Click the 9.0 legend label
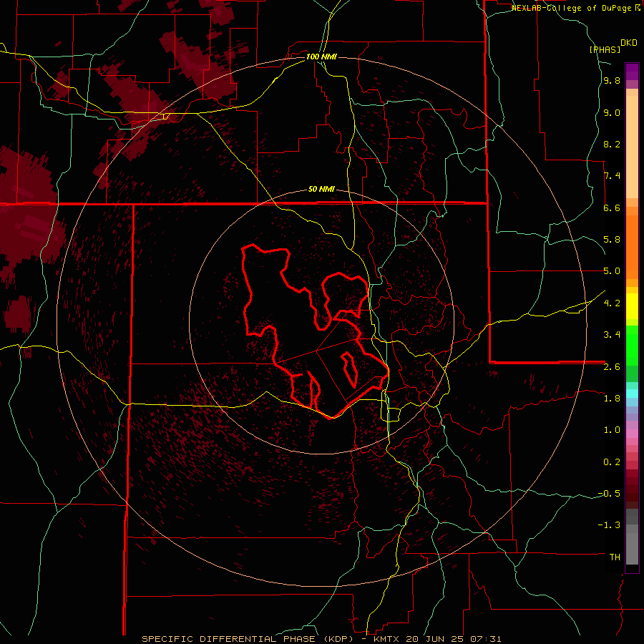644x644 pixels. click(612, 112)
